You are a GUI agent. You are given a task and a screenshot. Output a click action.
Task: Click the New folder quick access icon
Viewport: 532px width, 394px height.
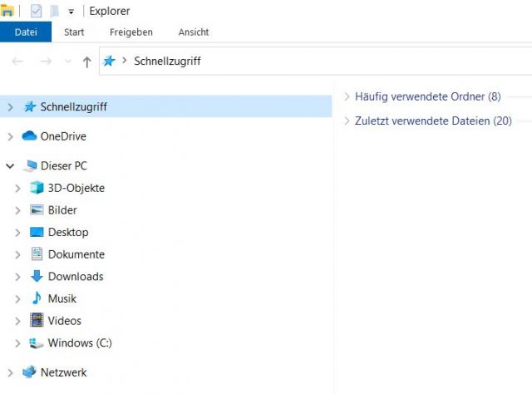tap(54, 11)
